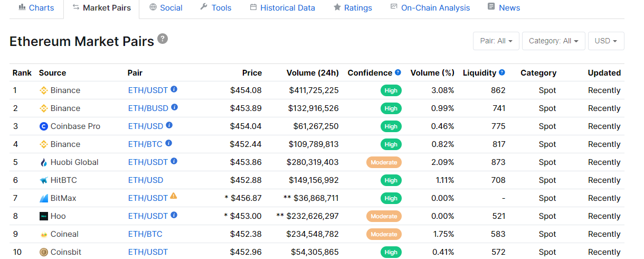Screen dimensions: 644x259
Task: Click the info icon next to Confidence header
Action: pyautogui.click(x=398, y=72)
